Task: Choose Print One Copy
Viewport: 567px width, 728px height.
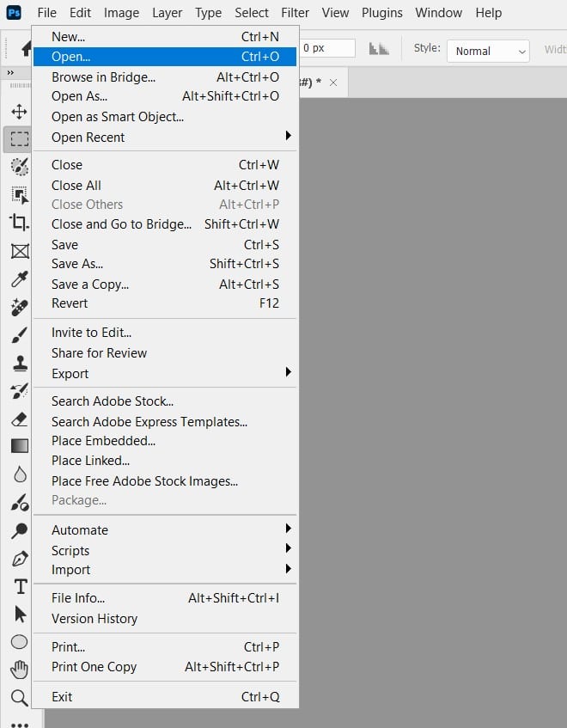Action: 165,667
